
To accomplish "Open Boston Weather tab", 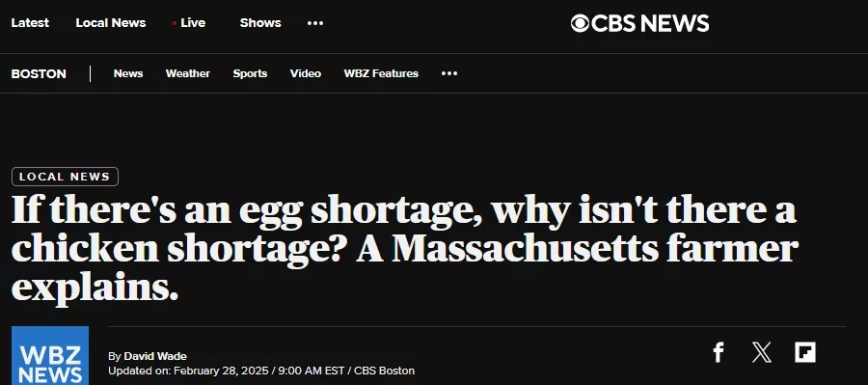I will pos(188,73).
